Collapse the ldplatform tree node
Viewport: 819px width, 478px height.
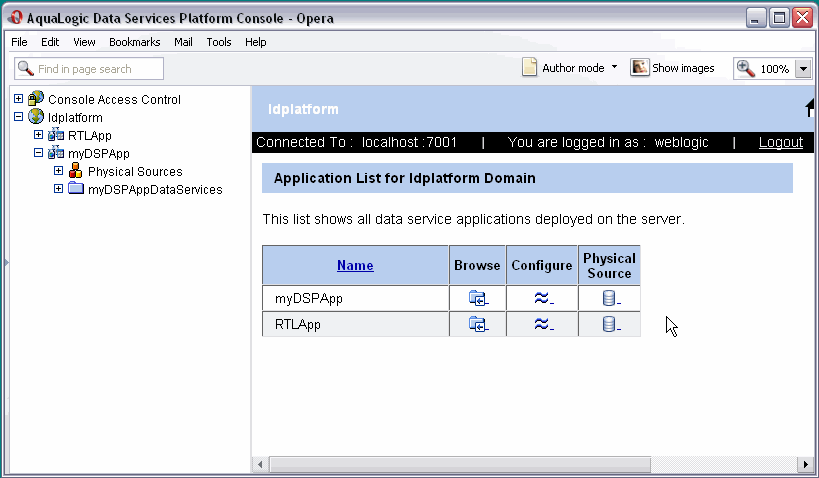tap(18, 116)
